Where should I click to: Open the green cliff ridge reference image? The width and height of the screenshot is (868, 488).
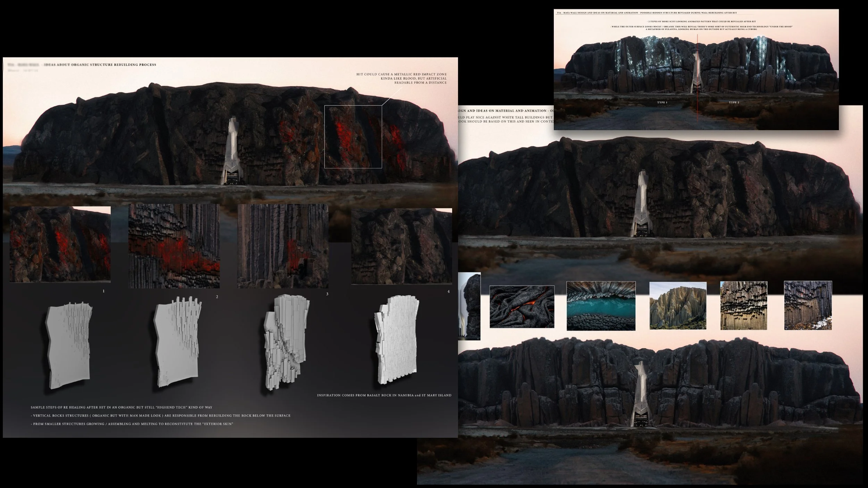pos(677,305)
